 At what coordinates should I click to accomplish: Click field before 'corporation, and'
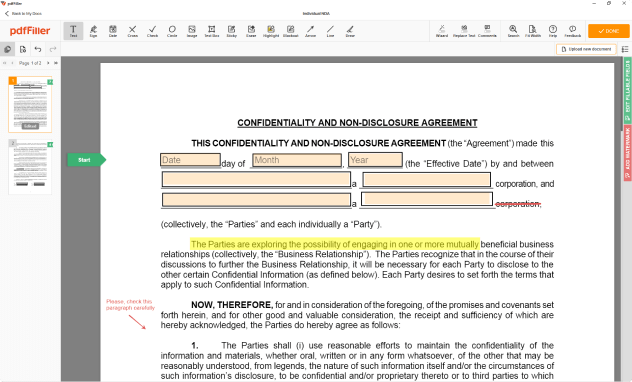click(x=426, y=179)
